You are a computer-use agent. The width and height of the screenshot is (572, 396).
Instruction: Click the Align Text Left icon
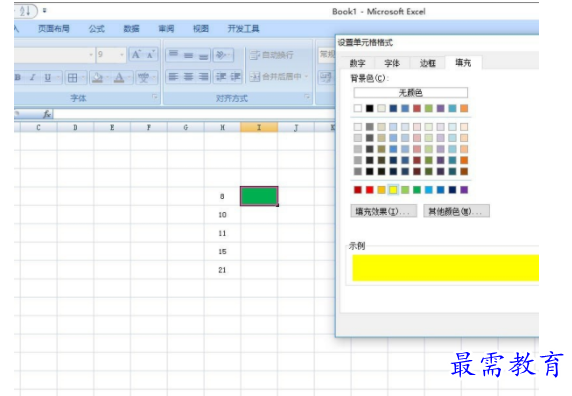pos(174,77)
